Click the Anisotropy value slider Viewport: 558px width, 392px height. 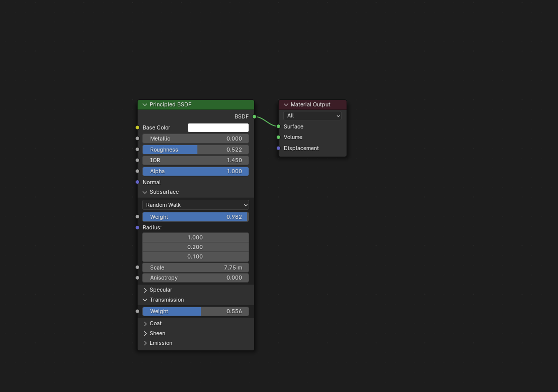coord(195,278)
